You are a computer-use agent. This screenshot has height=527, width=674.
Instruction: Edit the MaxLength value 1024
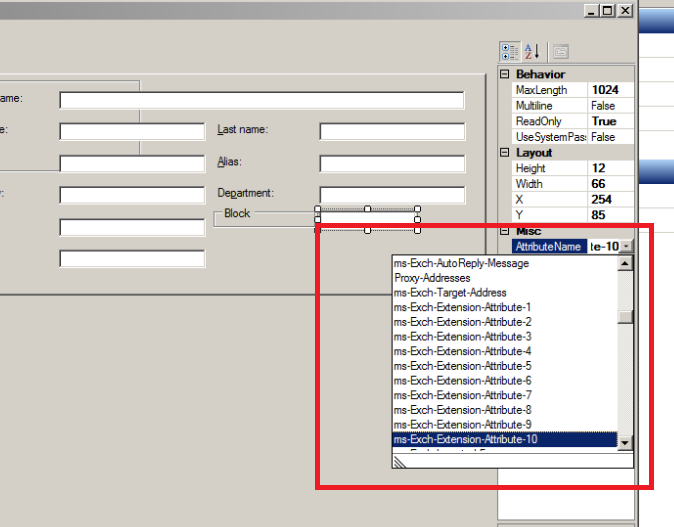coord(610,90)
